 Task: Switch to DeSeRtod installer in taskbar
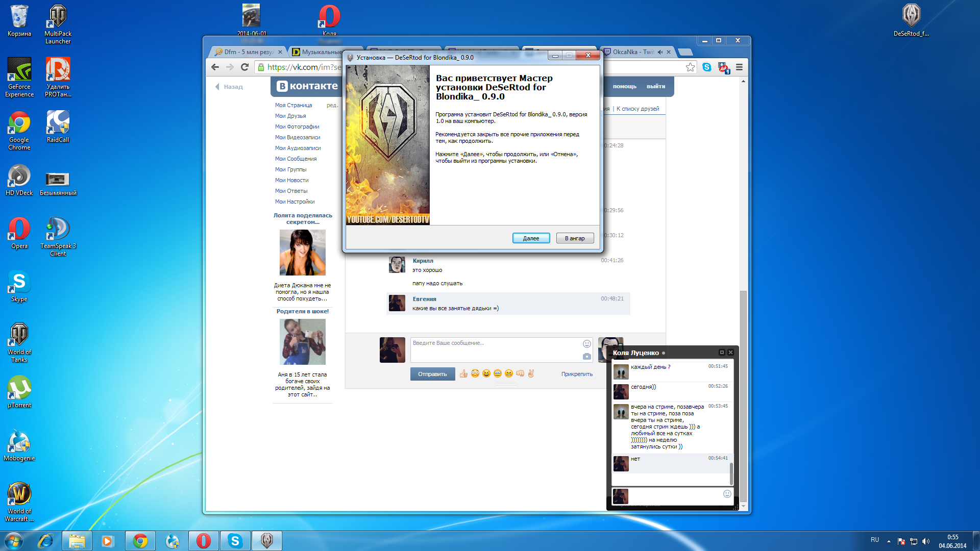coord(266,541)
